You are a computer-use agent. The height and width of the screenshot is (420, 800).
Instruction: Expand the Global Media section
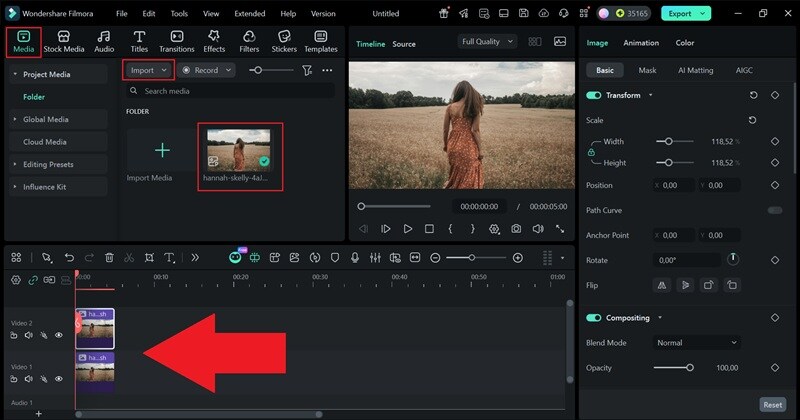click(x=15, y=119)
